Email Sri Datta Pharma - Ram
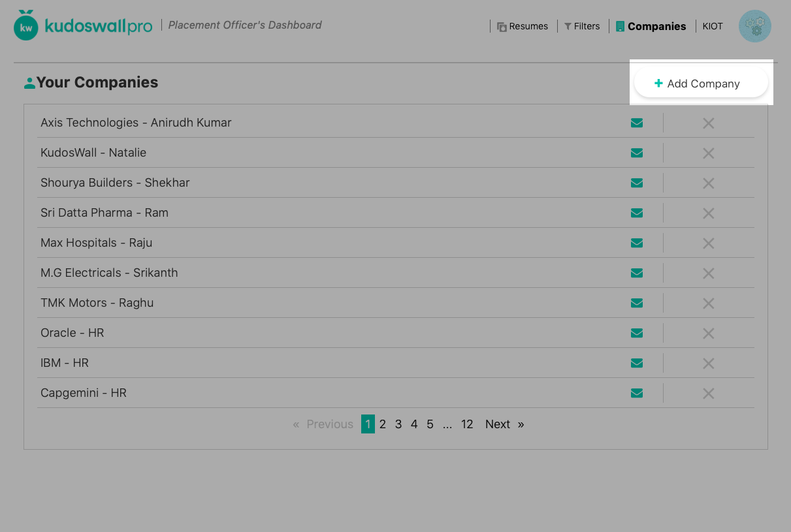 point(637,213)
